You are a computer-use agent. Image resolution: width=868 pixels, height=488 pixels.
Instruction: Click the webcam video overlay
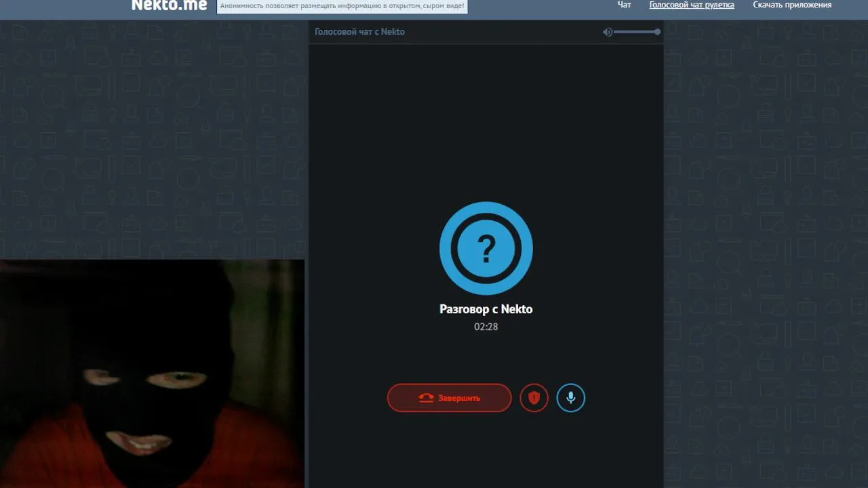152,373
